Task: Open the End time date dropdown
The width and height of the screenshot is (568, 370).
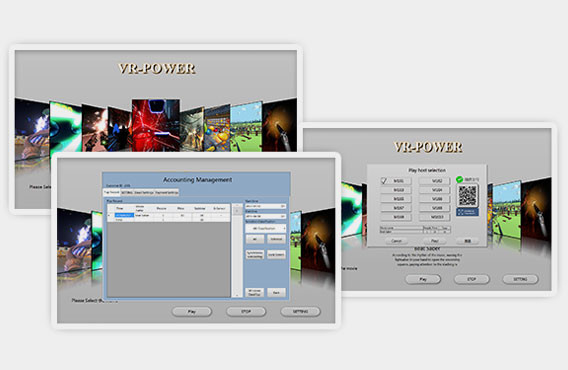Action: [266, 216]
